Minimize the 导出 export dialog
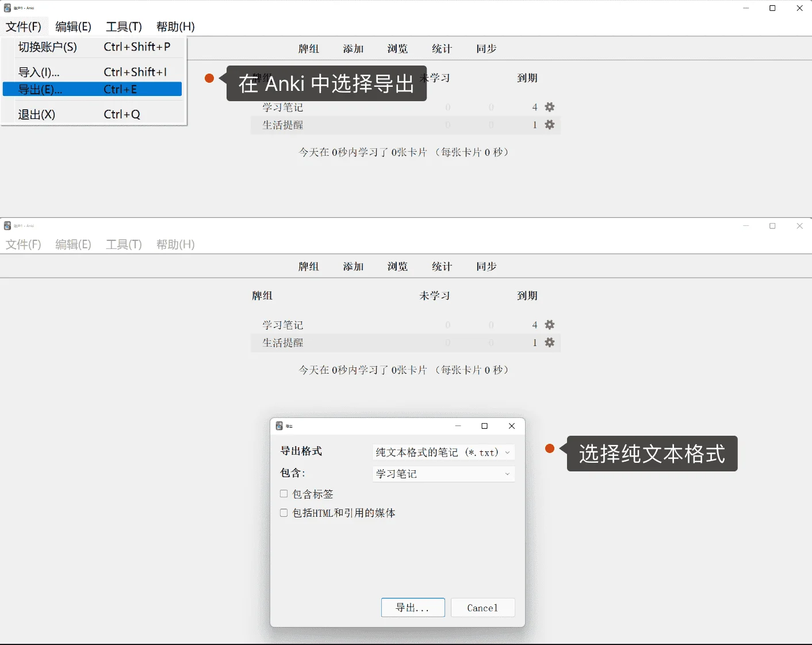This screenshot has width=812, height=645. [458, 426]
